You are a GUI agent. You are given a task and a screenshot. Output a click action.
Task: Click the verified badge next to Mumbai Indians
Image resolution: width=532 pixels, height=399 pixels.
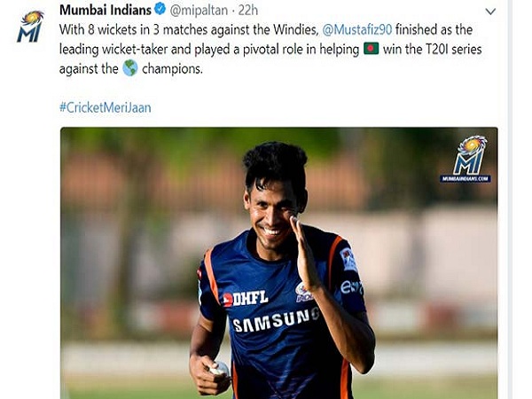[160, 10]
